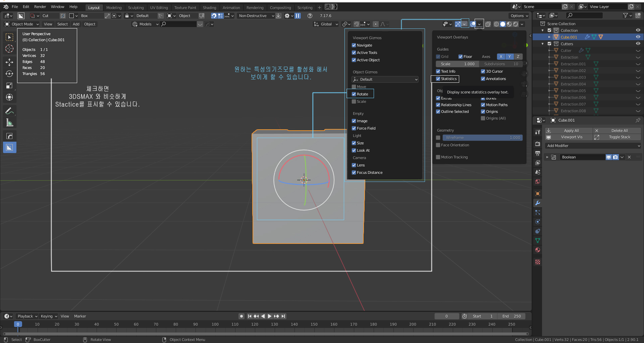Activate the 3D Cursor tool
The image size is (644, 343).
[9, 49]
